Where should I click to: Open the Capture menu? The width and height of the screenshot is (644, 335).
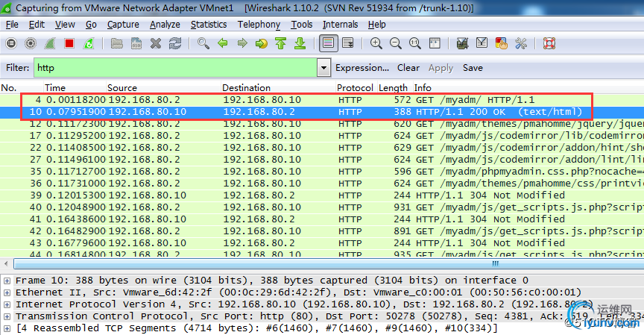[x=123, y=25]
